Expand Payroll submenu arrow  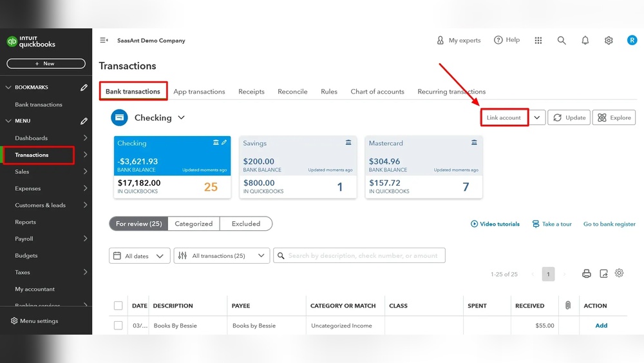click(x=85, y=239)
